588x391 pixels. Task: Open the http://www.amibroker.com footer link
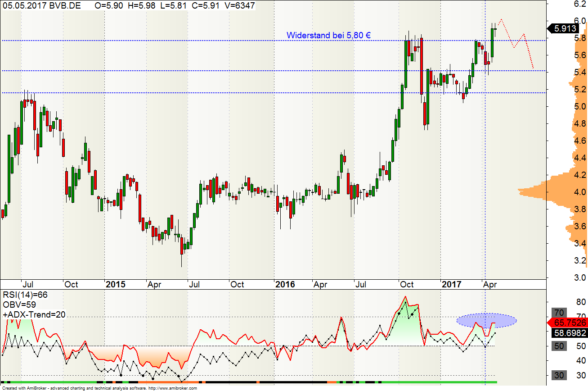[x=172, y=388]
